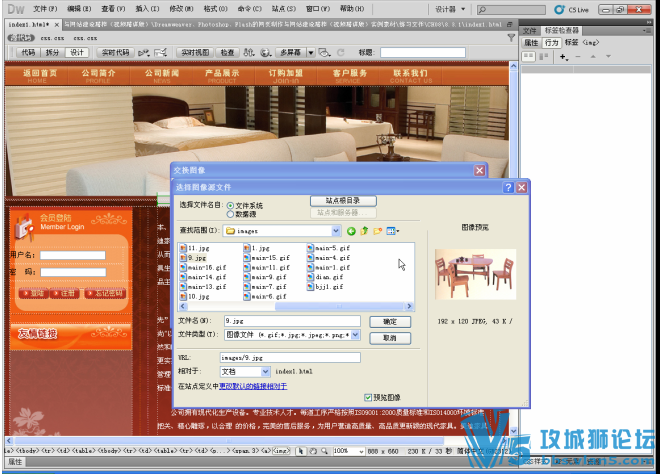
Task: Click the 多屏幕 button
Action: 290,53
